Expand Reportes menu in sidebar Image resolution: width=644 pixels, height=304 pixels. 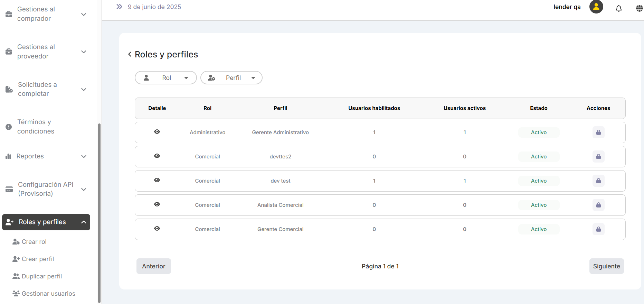pyautogui.click(x=46, y=156)
